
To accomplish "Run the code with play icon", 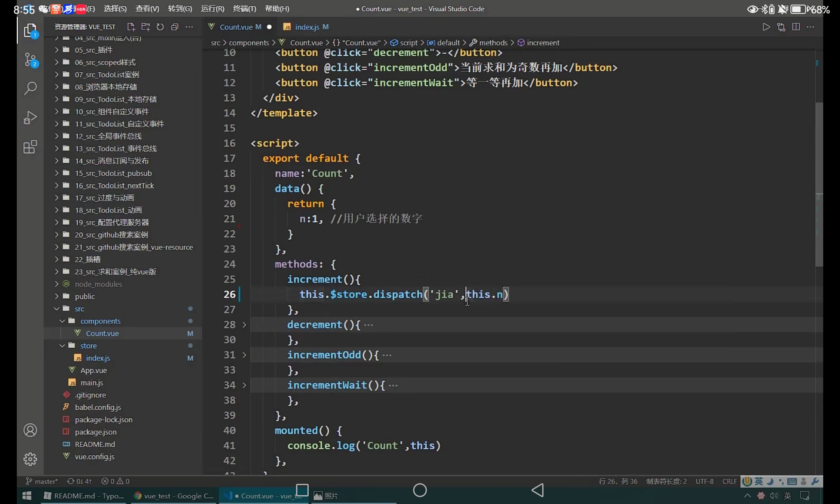I will (766, 27).
